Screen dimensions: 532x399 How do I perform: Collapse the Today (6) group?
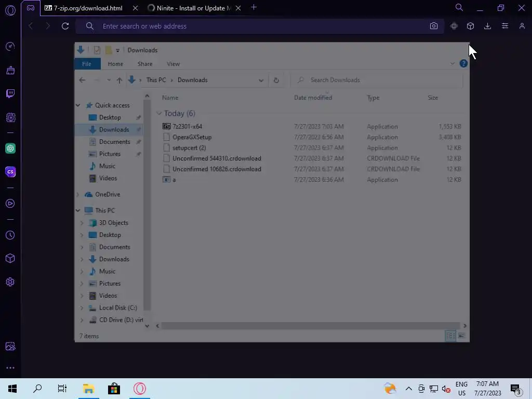pyautogui.click(x=159, y=113)
